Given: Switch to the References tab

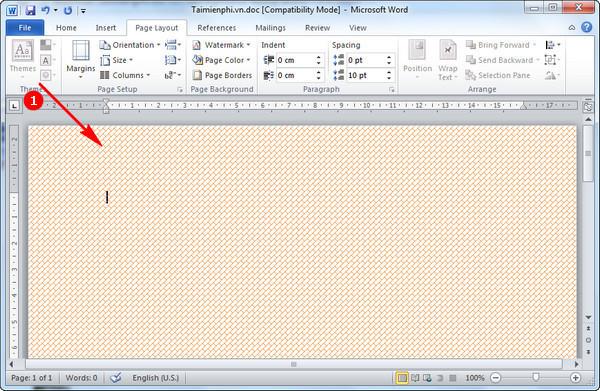Looking at the screenshot, I should pos(217,28).
